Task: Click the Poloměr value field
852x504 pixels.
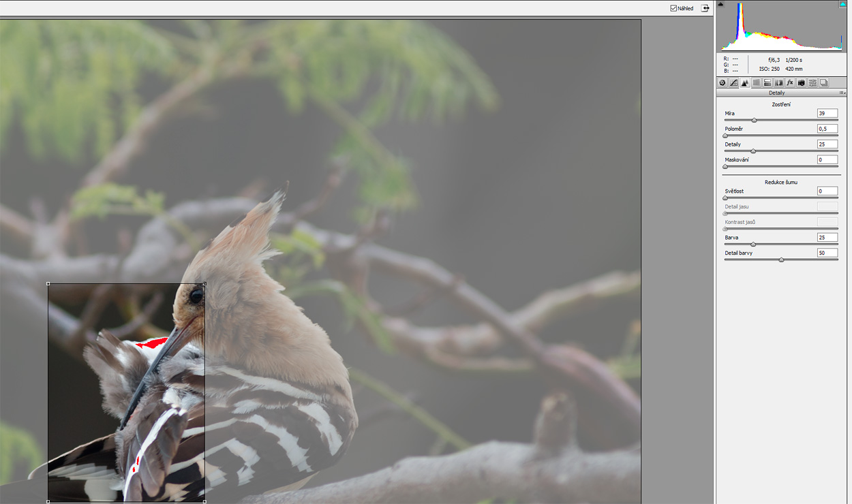Action: (827, 129)
